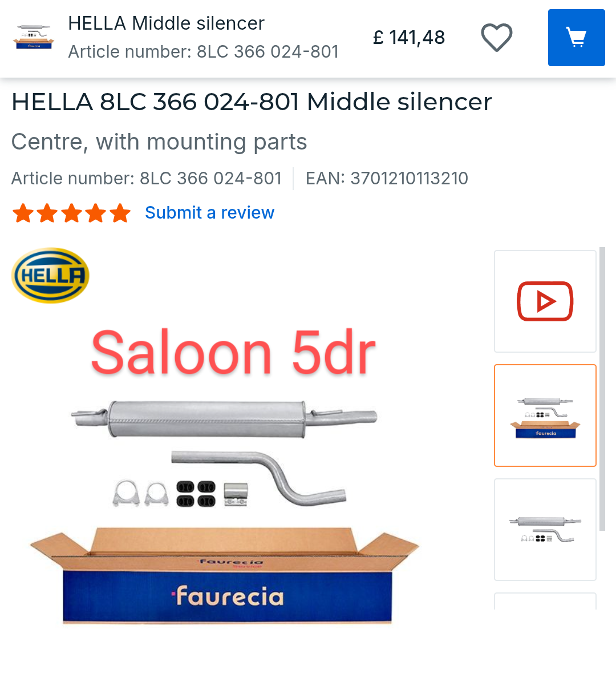Open the partially visible fourth thumbnail
Screen dimensions: 616x698
click(545, 601)
